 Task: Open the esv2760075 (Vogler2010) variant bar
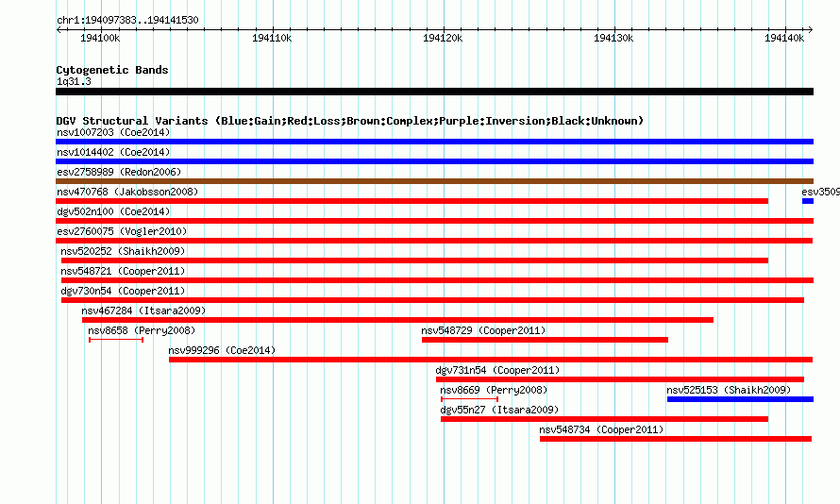[434, 241]
